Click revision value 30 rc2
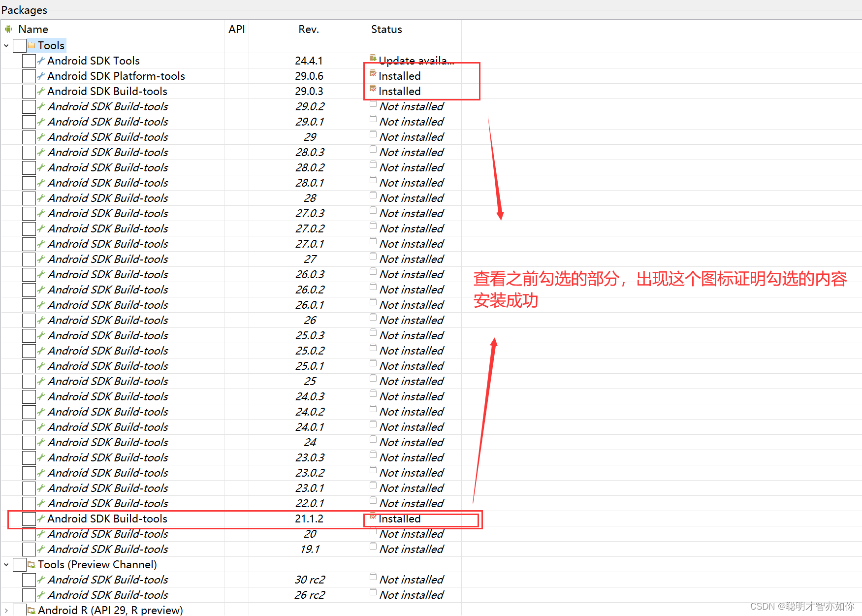The height and width of the screenshot is (616, 862). 310,580
